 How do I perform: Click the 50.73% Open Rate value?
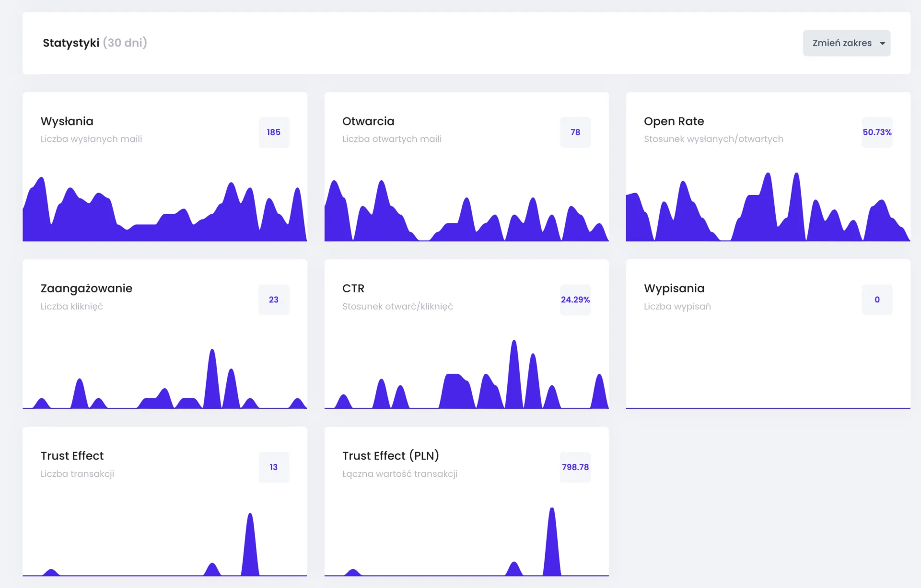coord(877,132)
